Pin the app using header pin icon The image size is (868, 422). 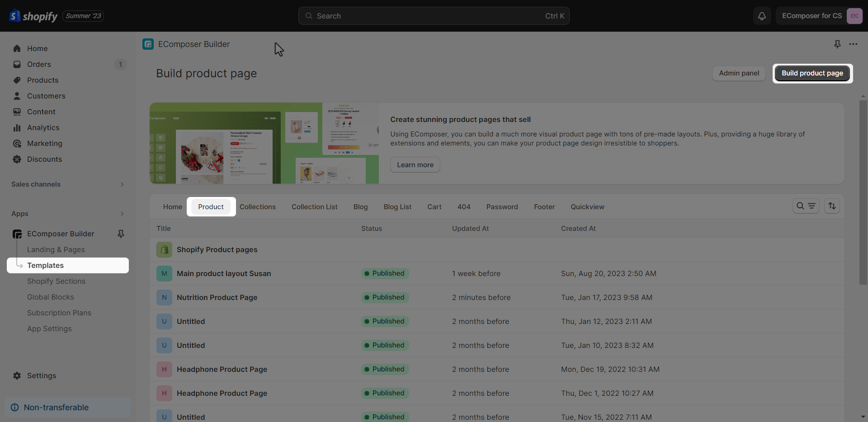tap(837, 44)
